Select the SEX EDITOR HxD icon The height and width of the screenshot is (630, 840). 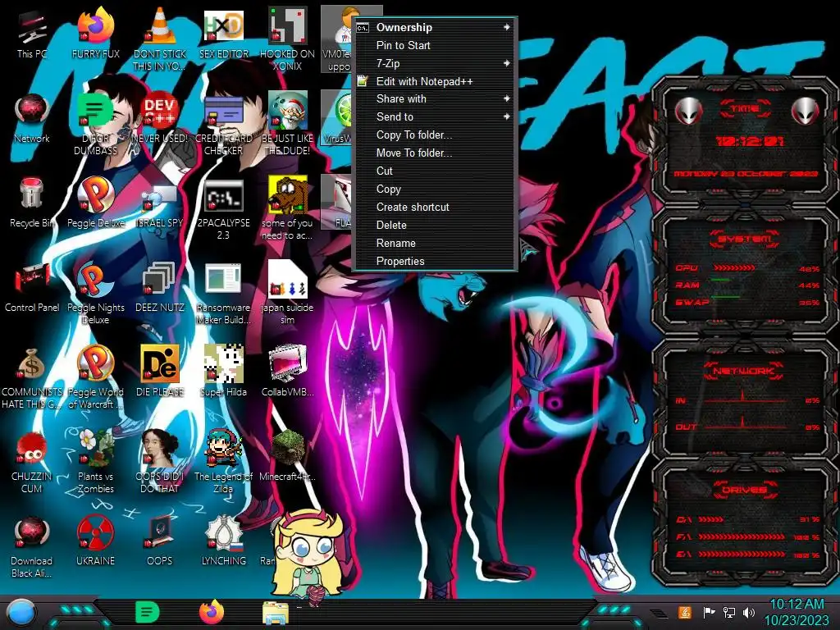pyautogui.click(x=224, y=33)
